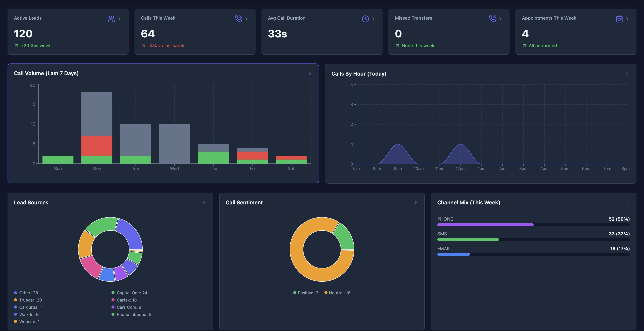
Task: Click the Positive: 3 legend dot
Action: [x=295, y=292]
